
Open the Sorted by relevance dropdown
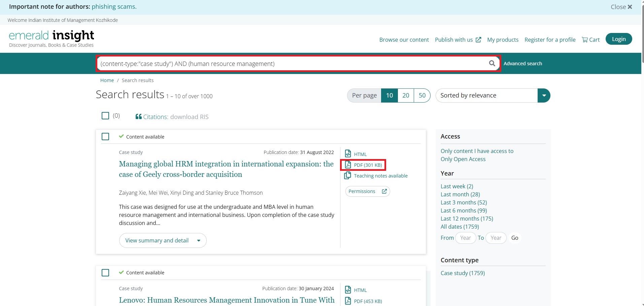click(544, 95)
